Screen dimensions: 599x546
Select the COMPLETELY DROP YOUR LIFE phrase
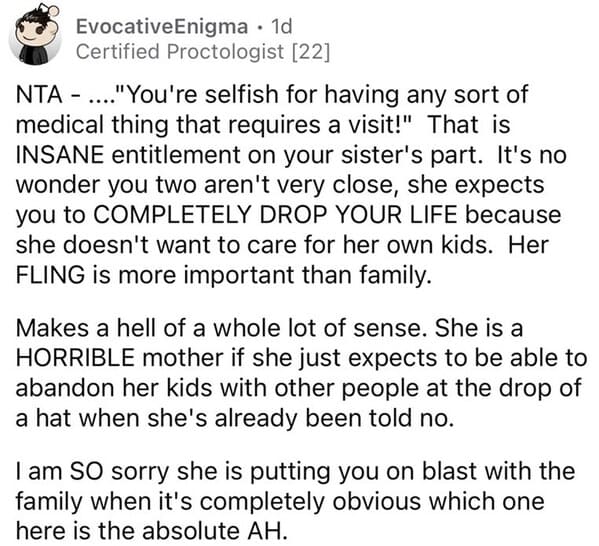[x=275, y=215]
